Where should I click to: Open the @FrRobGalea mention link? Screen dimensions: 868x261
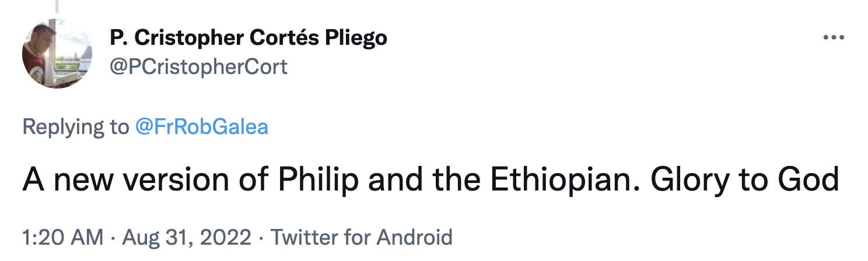[x=201, y=126]
